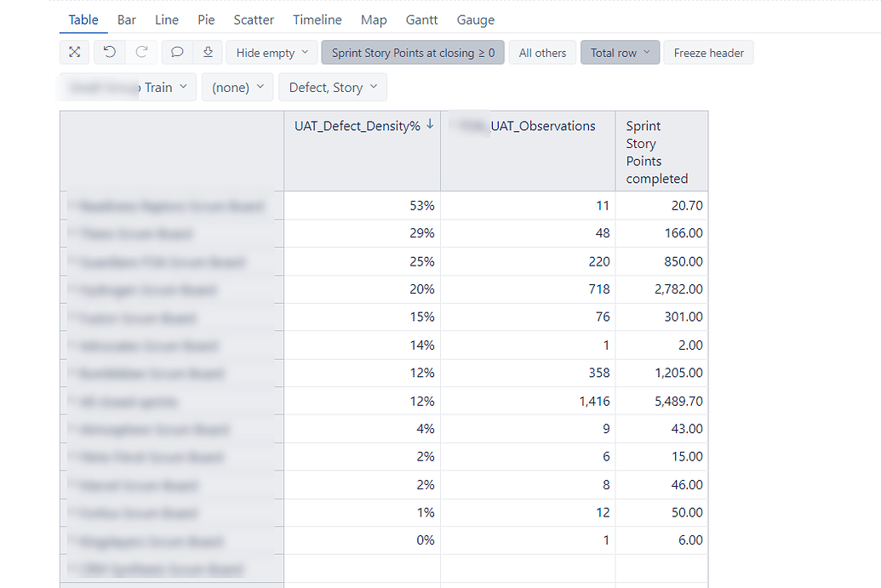Click the Freeze header button
This screenshot has width=881, height=588.
click(x=708, y=52)
